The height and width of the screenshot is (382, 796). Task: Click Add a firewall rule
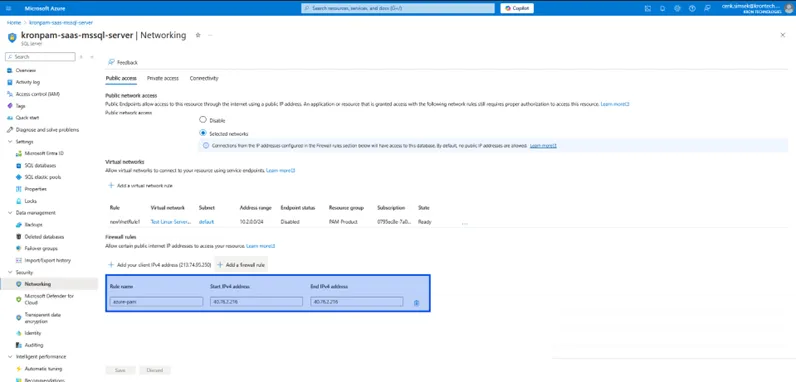[241, 265]
